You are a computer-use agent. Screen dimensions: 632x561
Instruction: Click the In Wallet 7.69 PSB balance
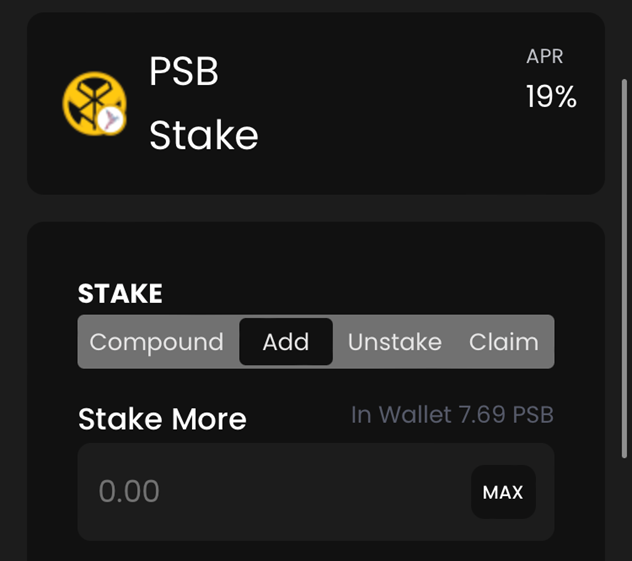pos(452,415)
